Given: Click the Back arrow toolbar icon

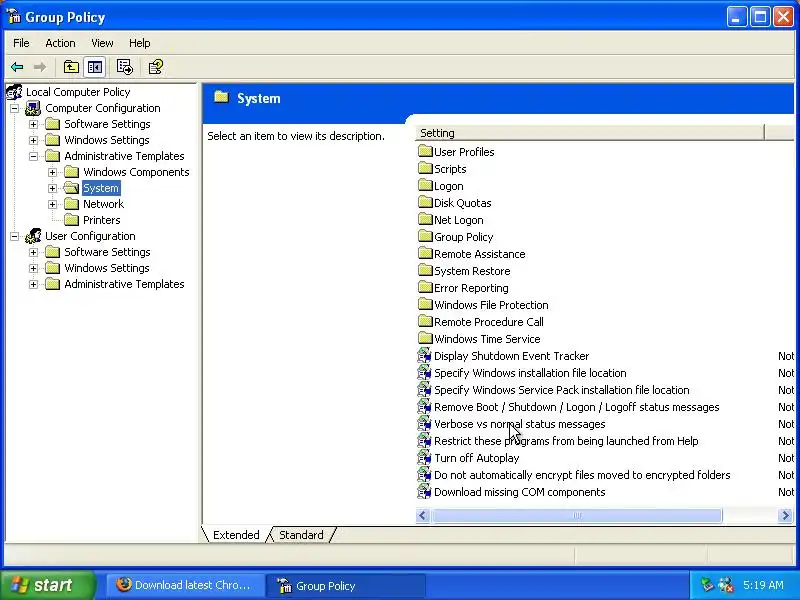Looking at the screenshot, I should pyautogui.click(x=17, y=67).
